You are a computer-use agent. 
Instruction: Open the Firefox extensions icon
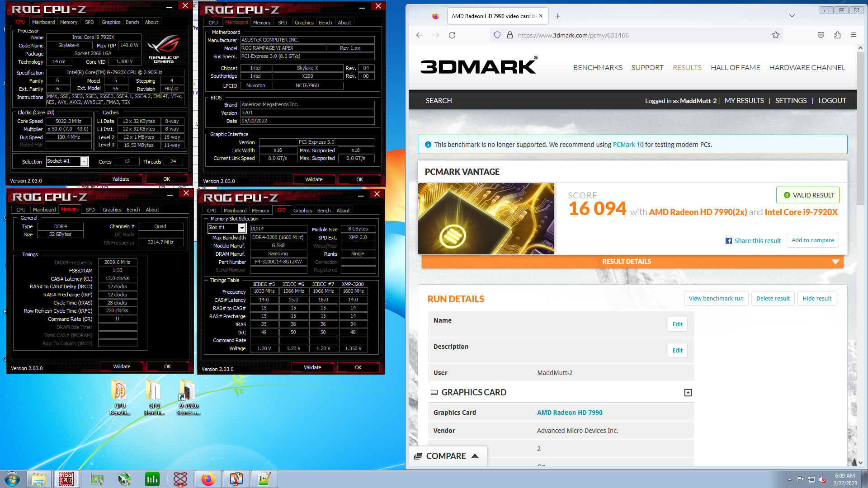(x=837, y=35)
